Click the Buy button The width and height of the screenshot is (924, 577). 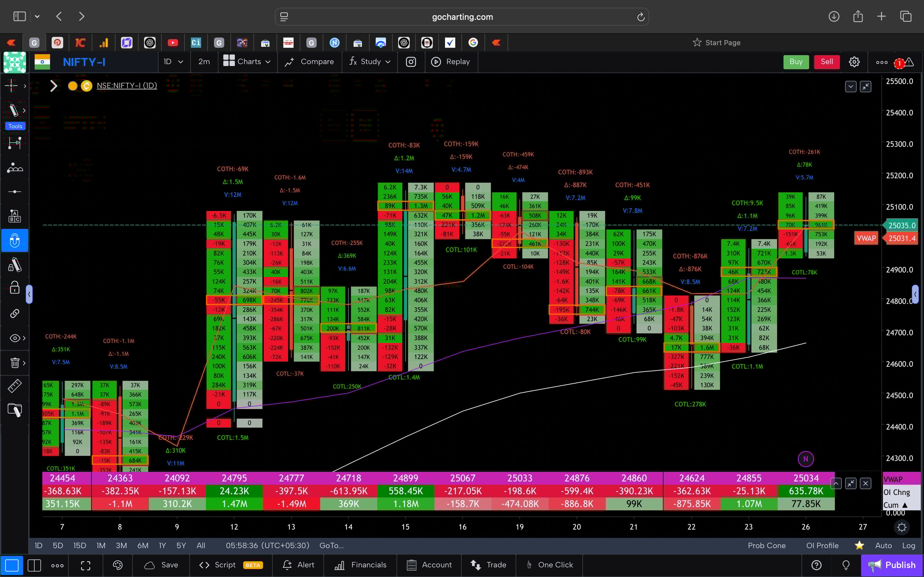point(796,61)
